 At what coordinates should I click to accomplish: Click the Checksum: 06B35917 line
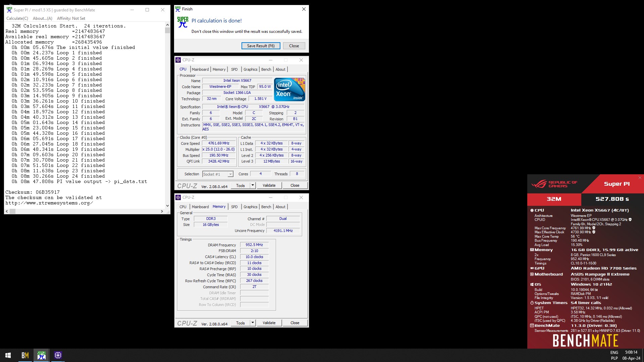pos(33,192)
